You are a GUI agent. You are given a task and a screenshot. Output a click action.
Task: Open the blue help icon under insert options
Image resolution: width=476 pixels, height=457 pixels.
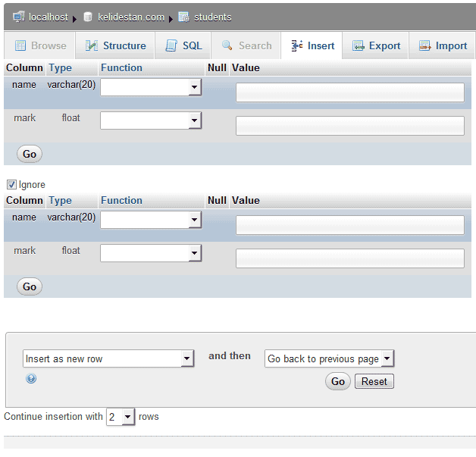click(x=31, y=378)
